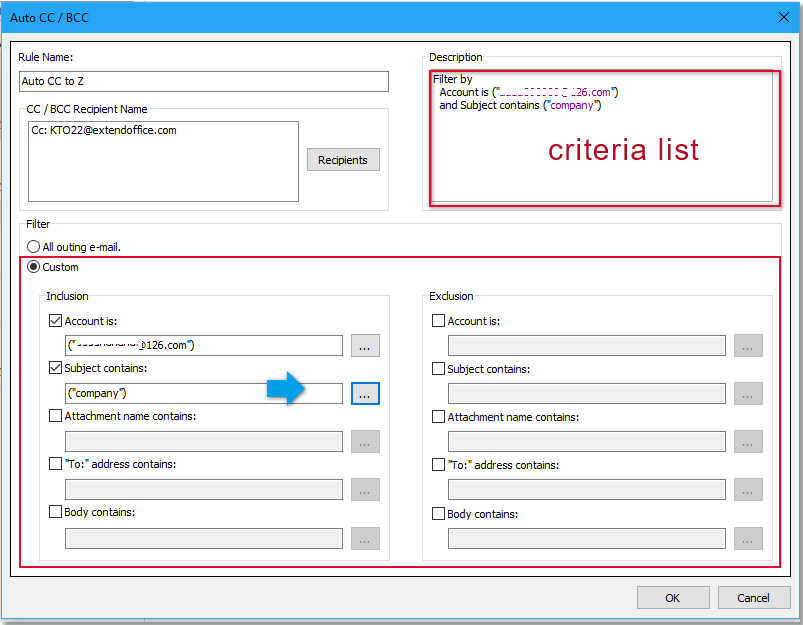Image resolution: width=803 pixels, height=625 pixels.
Task: Click the Rule Name input field
Action: point(204,81)
